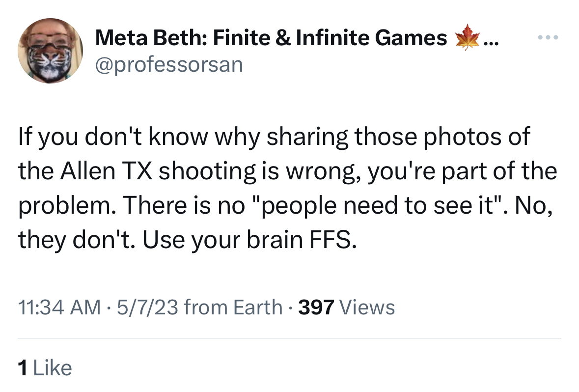579x392 pixels.
Task: Click the word "Like" below the divider
Action: tap(52, 367)
